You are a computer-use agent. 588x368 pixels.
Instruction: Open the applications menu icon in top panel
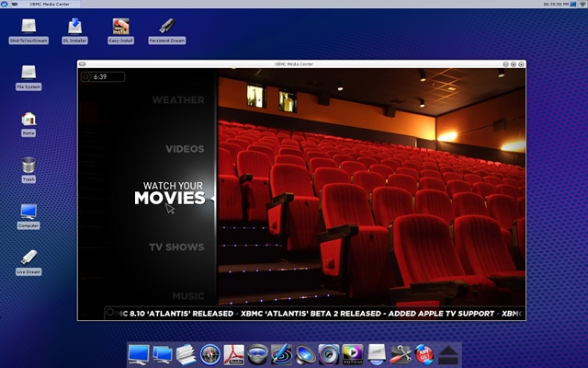(x=4, y=4)
